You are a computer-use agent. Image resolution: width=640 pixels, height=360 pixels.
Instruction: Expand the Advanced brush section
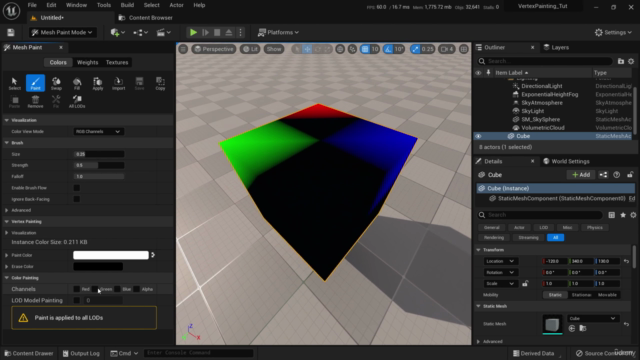pyautogui.click(x=7, y=210)
